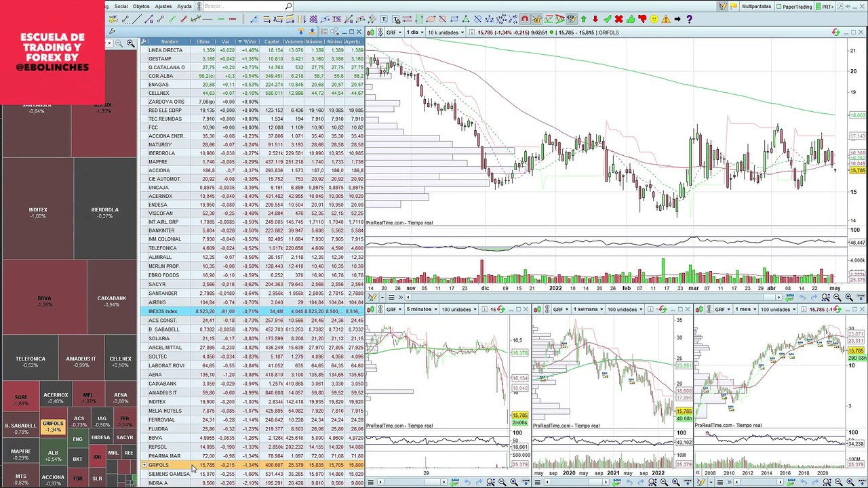Image resolution: width=868 pixels, height=488 pixels.
Task: Open the 100 unidades dropdown on weekly chart
Action: point(624,309)
